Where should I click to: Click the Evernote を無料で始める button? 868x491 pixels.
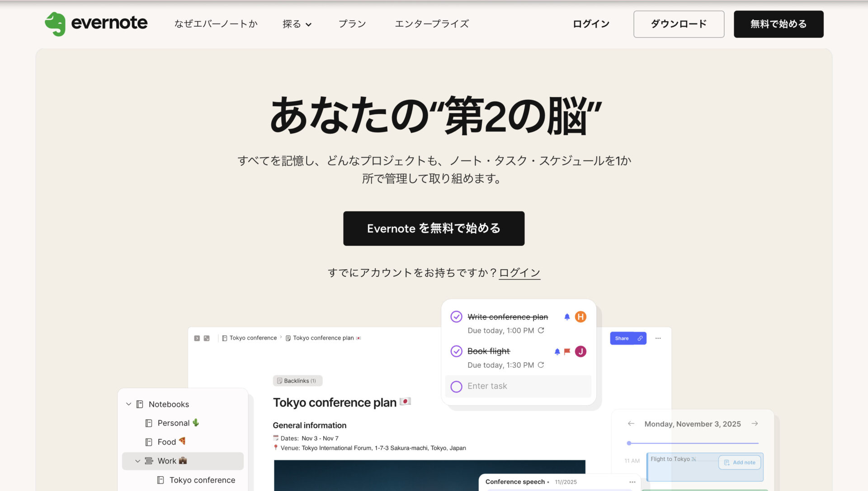pyautogui.click(x=434, y=228)
